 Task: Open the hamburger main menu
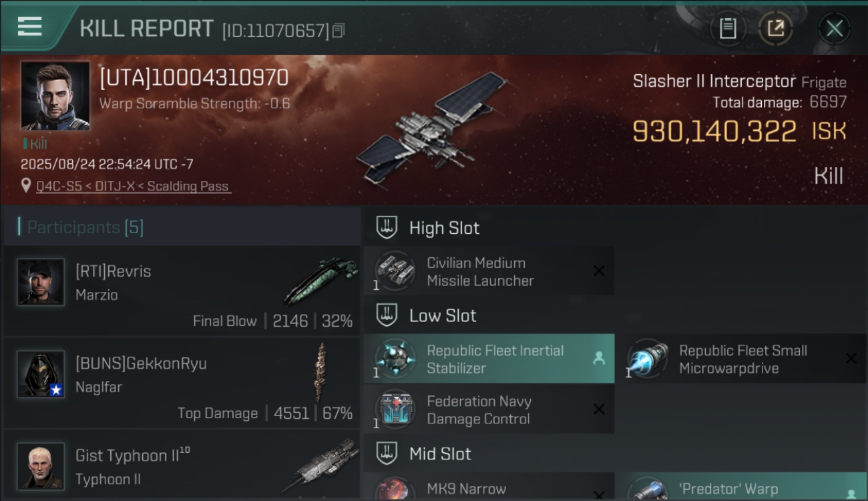coord(30,27)
